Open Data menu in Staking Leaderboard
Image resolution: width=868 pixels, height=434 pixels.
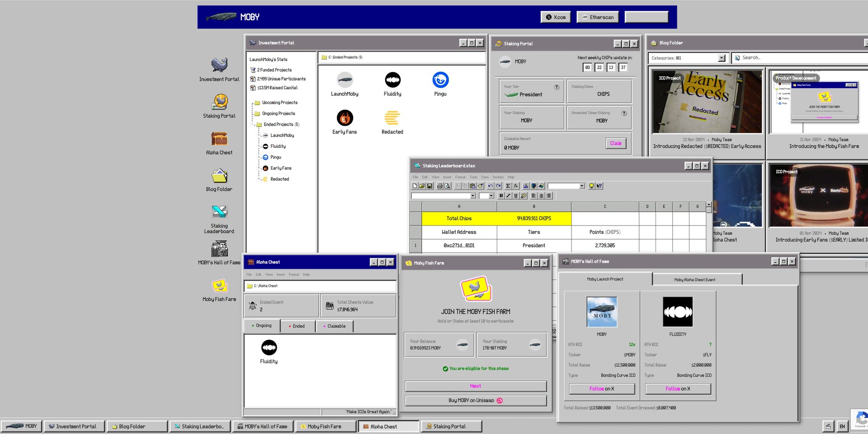click(x=485, y=177)
